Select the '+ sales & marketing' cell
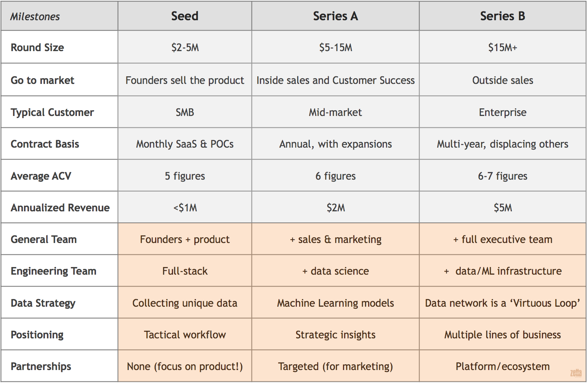Image resolution: width=588 pixels, height=383 pixels. click(335, 239)
